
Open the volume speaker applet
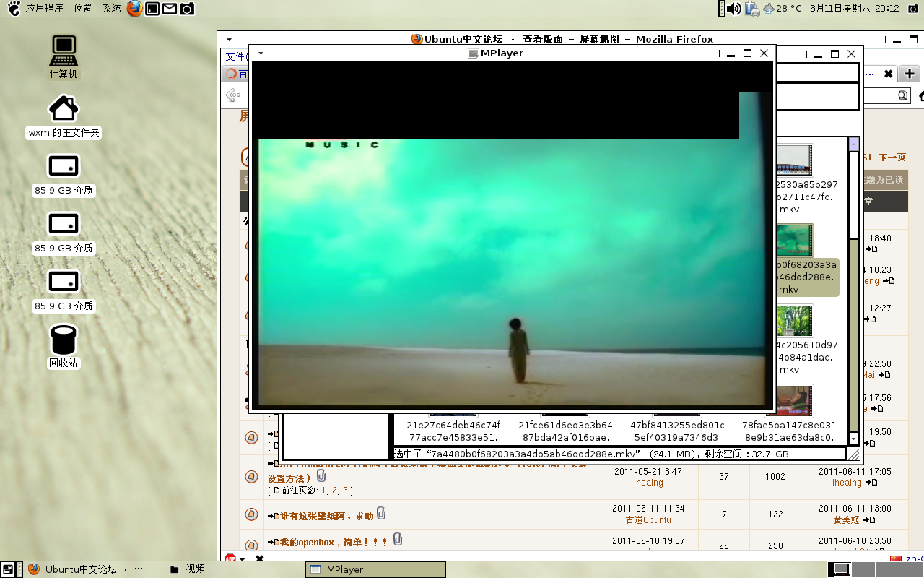(734, 9)
